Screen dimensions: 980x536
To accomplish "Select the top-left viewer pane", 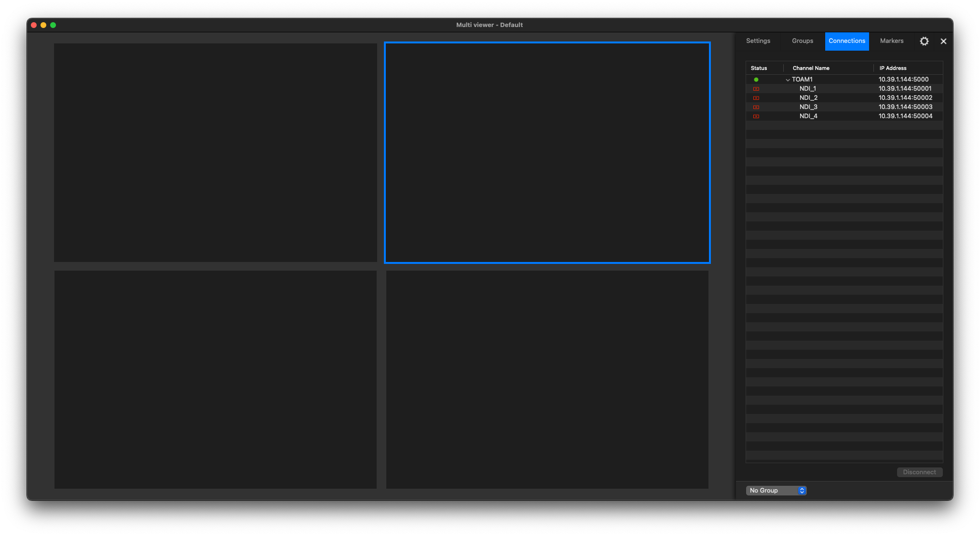I will (x=216, y=152).
